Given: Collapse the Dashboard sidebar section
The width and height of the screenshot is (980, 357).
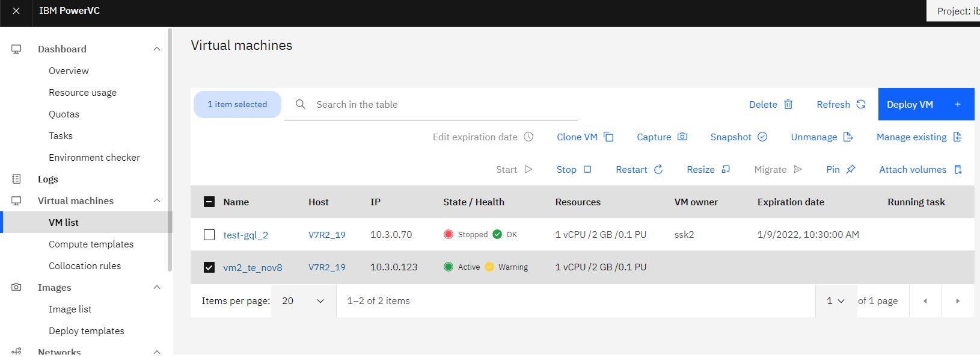Looking at the screenshot, I should [x=157, y=49].
